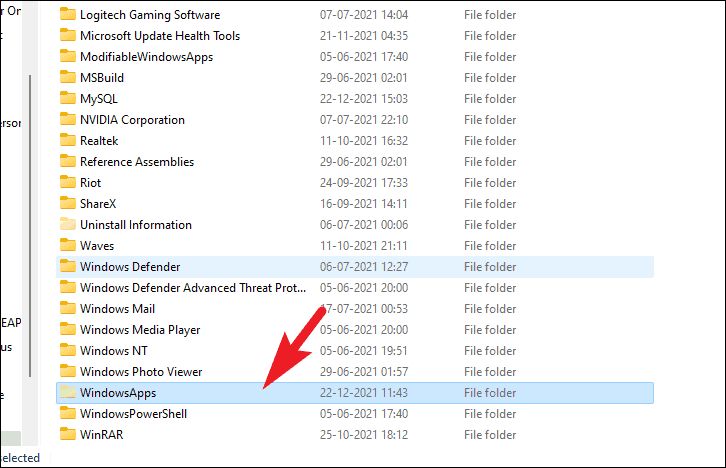Image resolution: width=726 pixels, height=468 pixels.
Task: Click the WinRAR folder name
Action: [x=102, y=435]
